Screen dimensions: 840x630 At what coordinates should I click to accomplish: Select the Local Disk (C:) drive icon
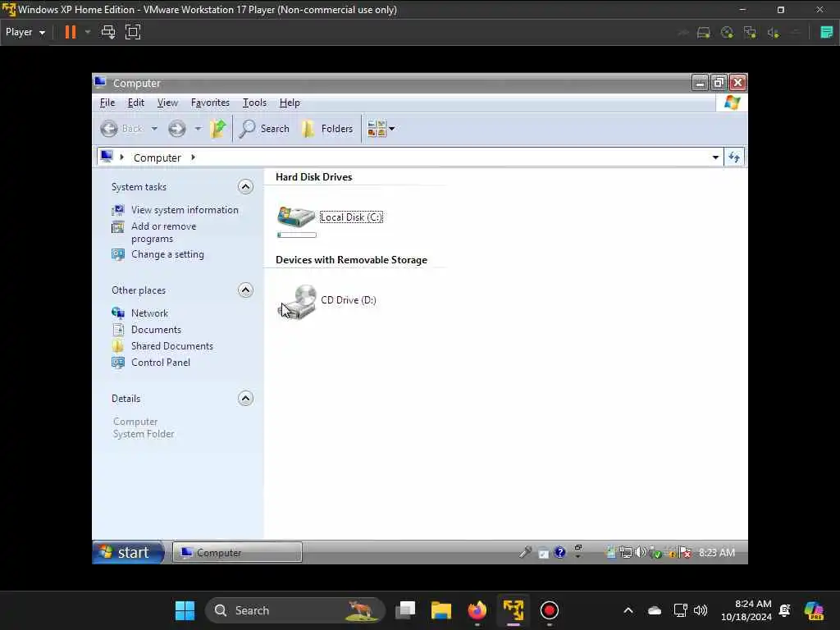tap(295, 217)
